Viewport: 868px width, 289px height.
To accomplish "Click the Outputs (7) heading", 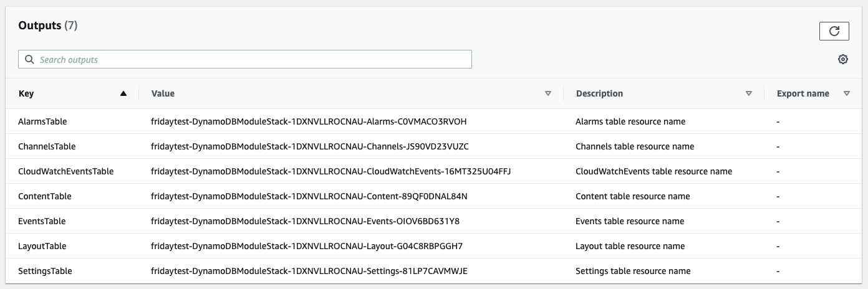I will click(x=48, y=26).
